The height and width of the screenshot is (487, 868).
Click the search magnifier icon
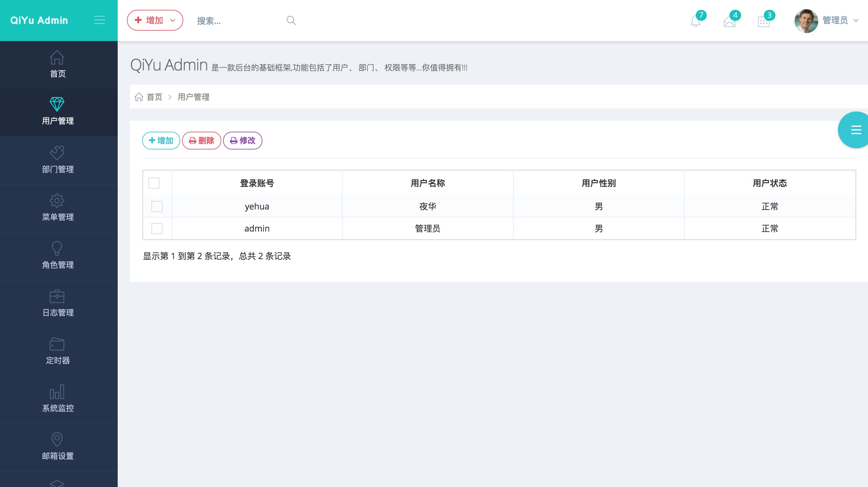(x=291, y=21)
